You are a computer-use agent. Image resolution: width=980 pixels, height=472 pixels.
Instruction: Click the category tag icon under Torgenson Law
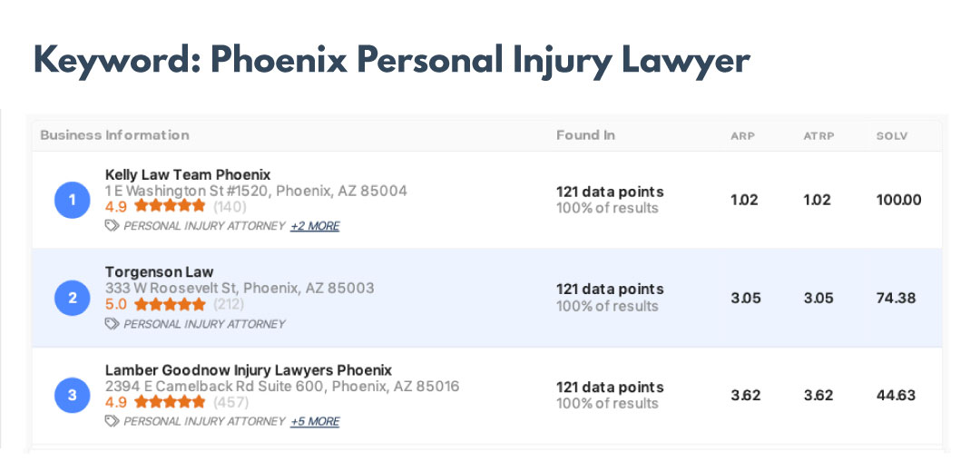click(x=112, y=324)
